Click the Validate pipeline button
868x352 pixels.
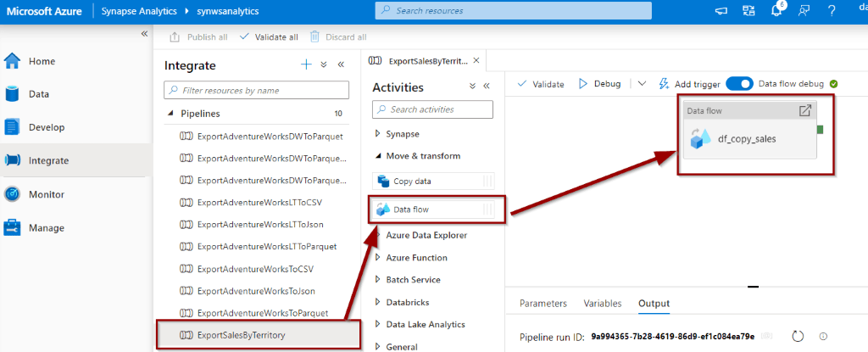coord(540,84)
